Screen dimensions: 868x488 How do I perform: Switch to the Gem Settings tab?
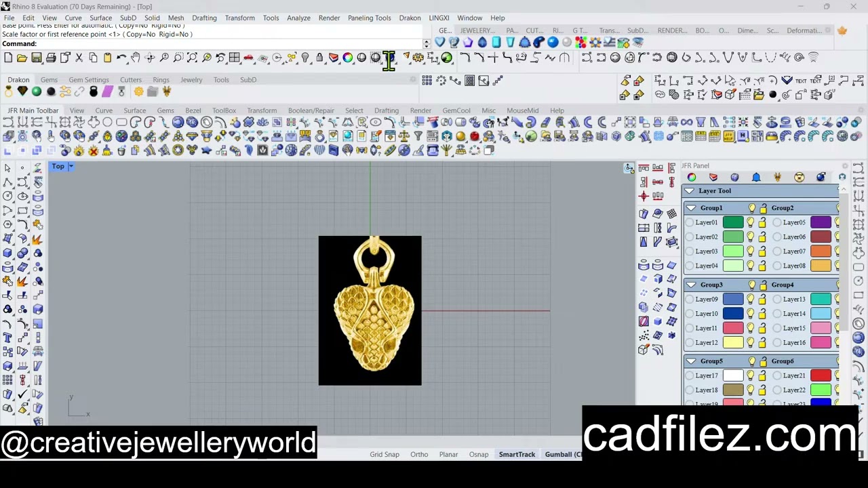click(88, 80)
